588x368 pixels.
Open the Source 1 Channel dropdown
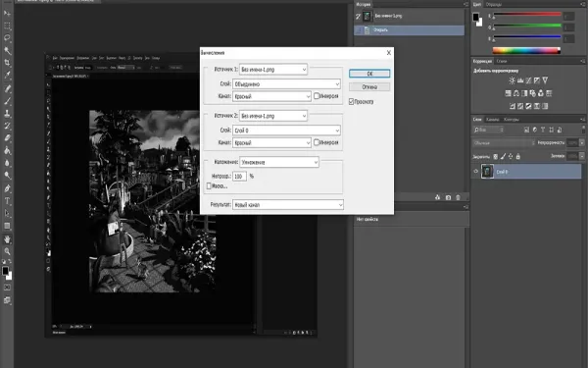click(271, 96)
